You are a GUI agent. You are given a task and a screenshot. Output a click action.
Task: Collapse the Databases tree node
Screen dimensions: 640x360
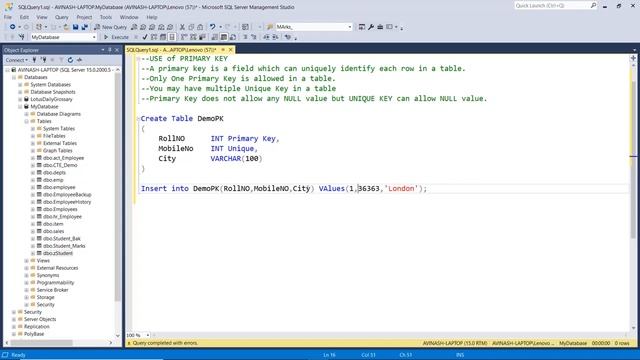(14, 77)
